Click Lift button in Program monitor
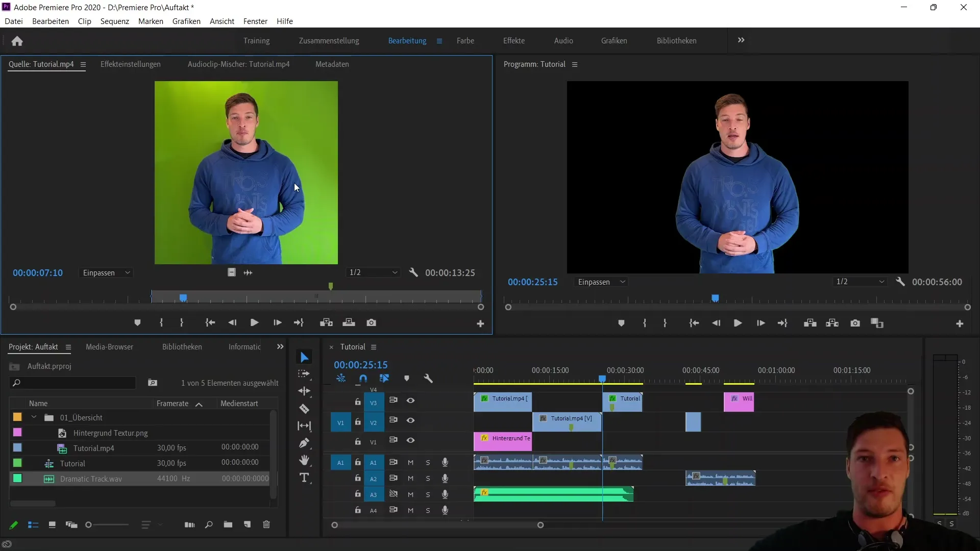980x551 pixels. pyautogui.click(x=810, y=323)
